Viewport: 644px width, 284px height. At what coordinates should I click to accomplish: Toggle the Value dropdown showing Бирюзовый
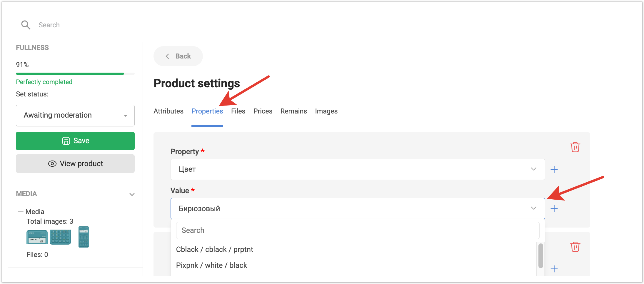(357, 209)
